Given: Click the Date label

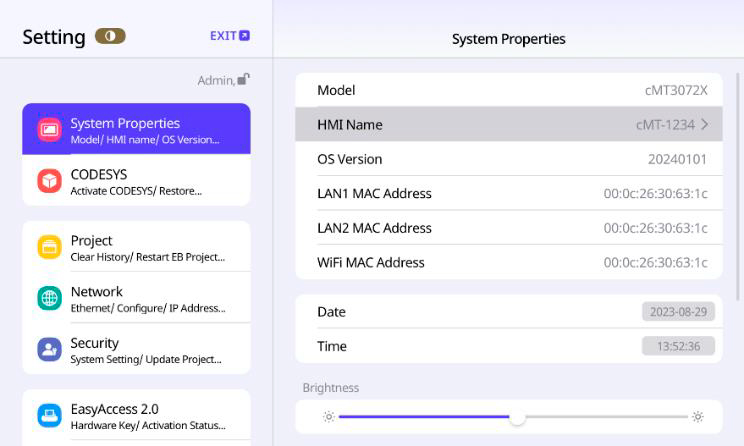Looking at the screenshot, I should 331,312.
